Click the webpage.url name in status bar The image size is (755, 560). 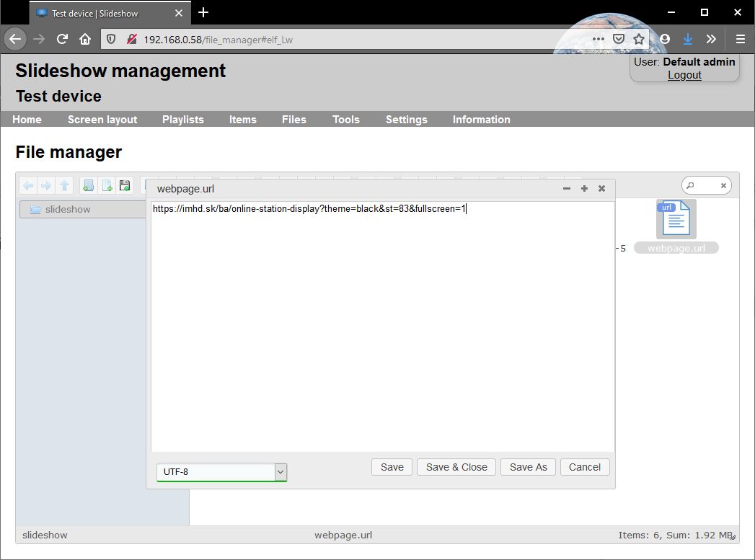tap(343, 535)
